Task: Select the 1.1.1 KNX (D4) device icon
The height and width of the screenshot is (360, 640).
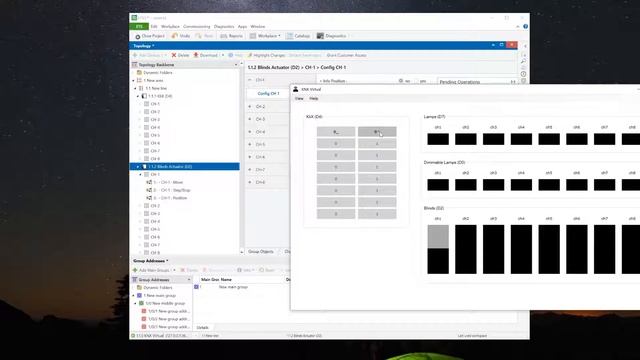Action: [144, 96]
